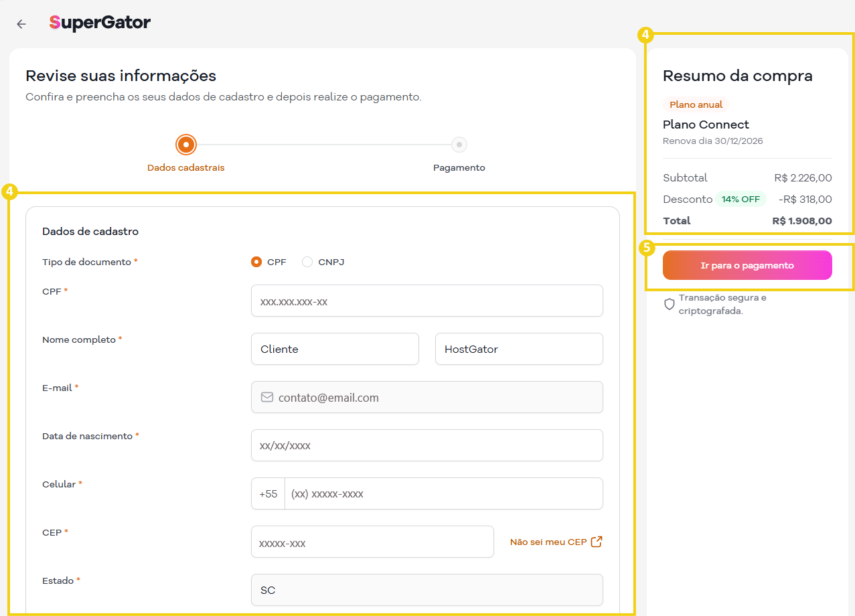The height and width of the screenshot is (616, 855).
Task: Click the stepper progress bar between steps
Action: pyautogui.click(x=321, y=144)
